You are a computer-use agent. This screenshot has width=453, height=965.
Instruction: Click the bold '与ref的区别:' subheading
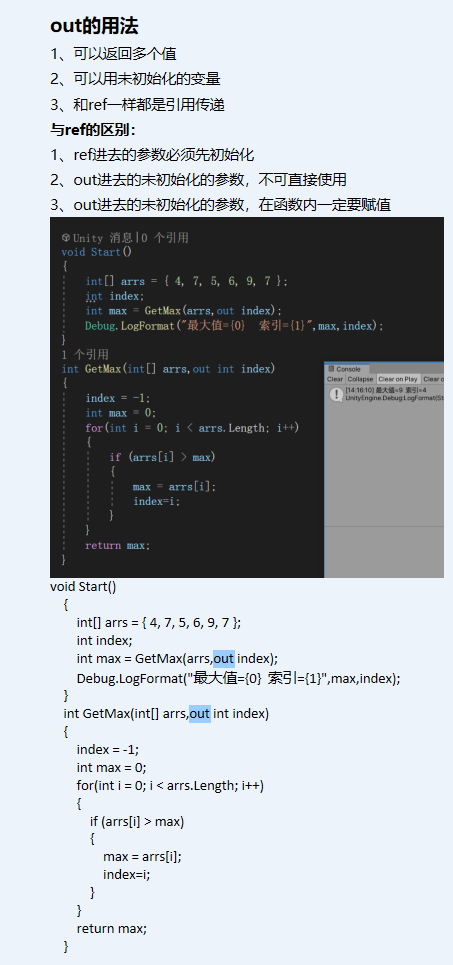93,130
